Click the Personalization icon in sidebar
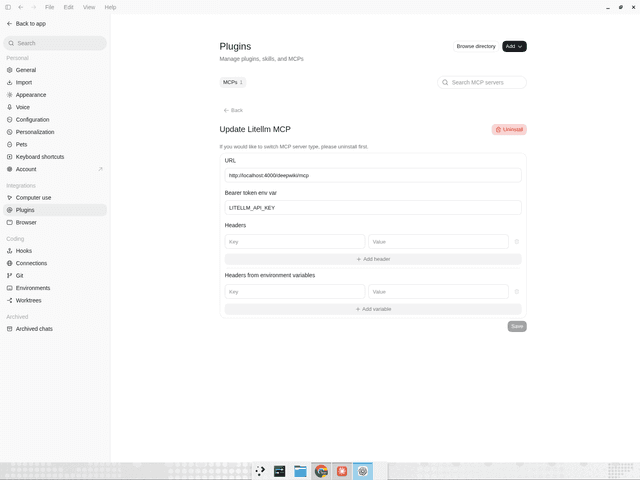The height and width of the screenshot is (480, 640). click(x=9, y=132)
